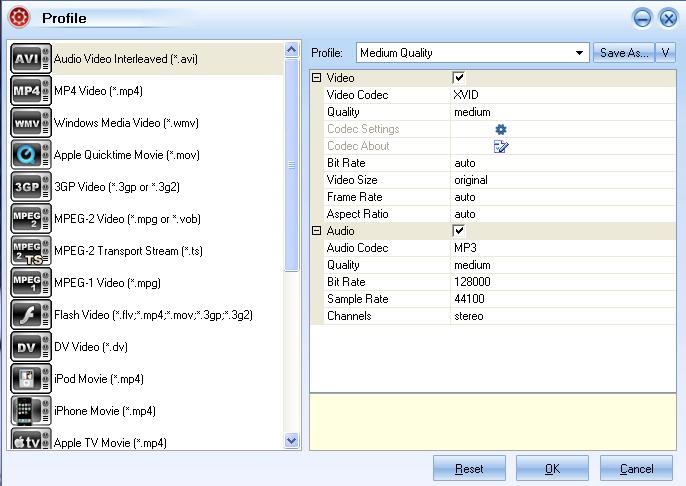Click Video Size value original
Viewport: 686px width, 486px height.
[x=471, y=180]
